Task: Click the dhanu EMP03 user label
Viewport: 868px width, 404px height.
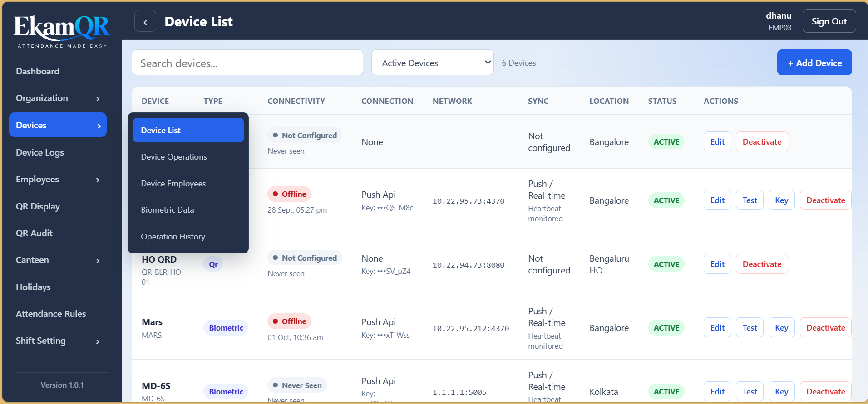Action: 779,21
